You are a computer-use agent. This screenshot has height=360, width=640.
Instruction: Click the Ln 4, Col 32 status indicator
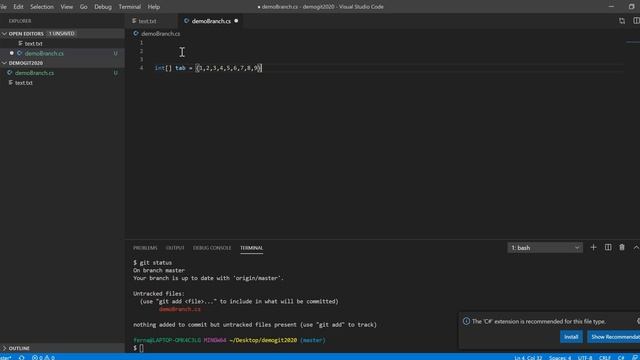pos(528,358)
